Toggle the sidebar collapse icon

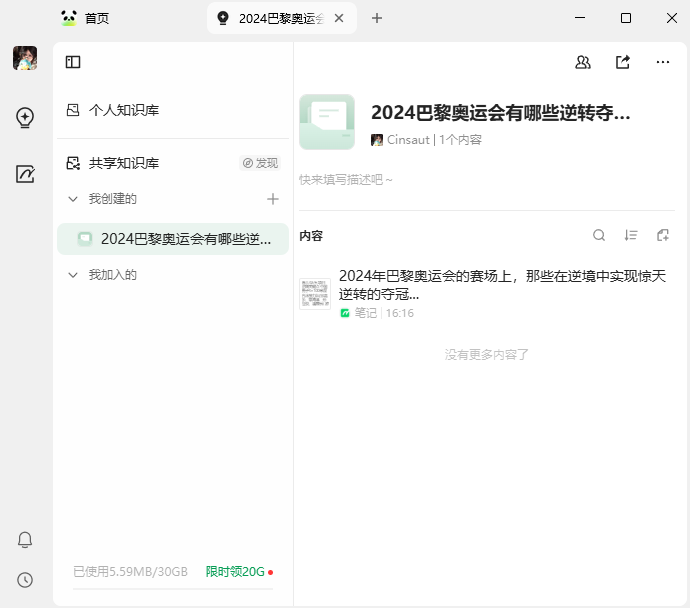(73, 62)
